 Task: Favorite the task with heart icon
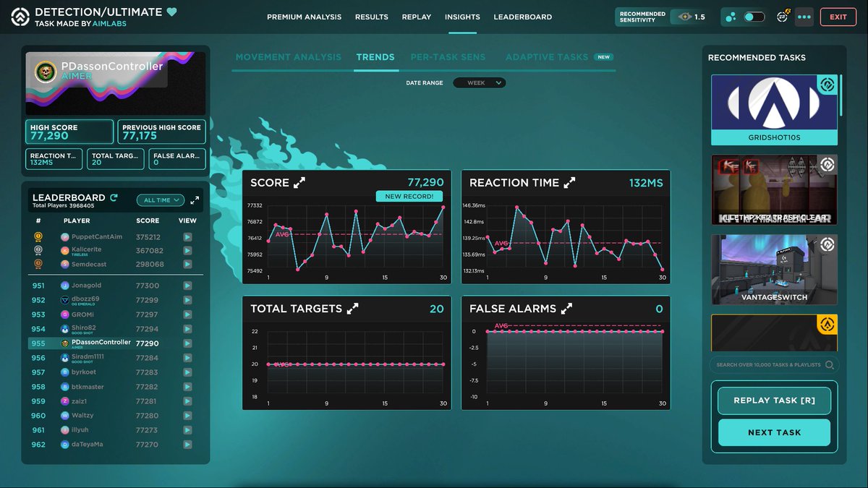[x=171, y=12]
